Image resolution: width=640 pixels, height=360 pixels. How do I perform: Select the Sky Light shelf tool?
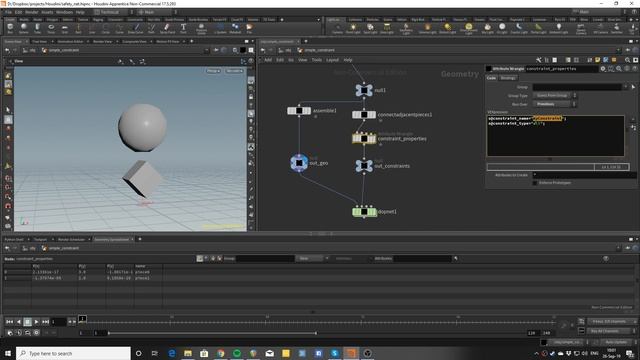487,28
